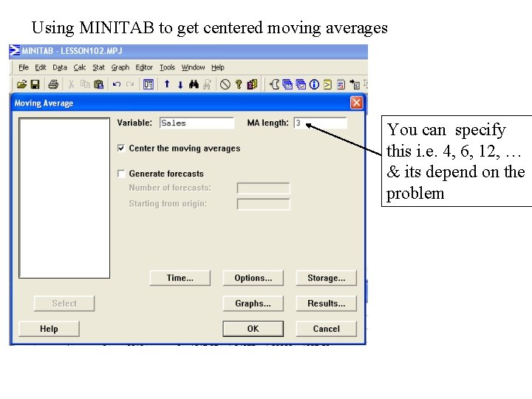Click the Edit Last Dialog icon

tap(149, 84)
